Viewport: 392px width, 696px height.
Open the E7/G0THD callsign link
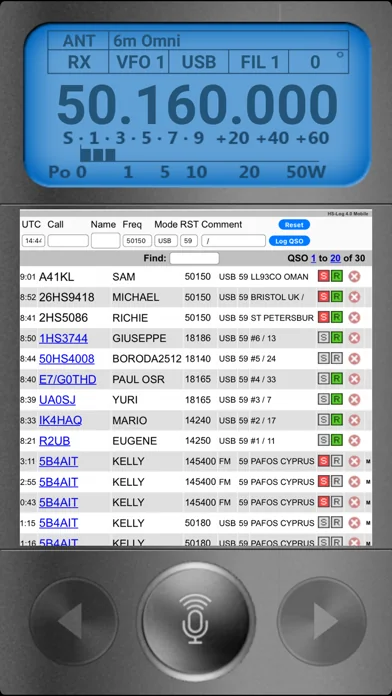pyautogui.click(x=67, y=380)
